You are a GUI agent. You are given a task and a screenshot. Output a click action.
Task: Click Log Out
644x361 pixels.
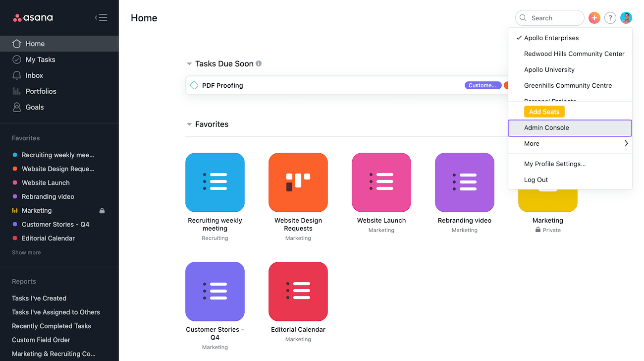tap(570, 180)
